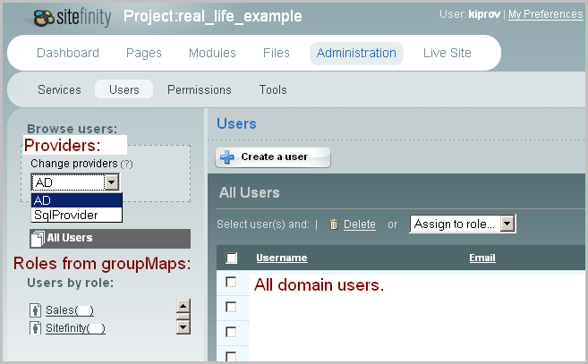The width and height of the screenshot is (588, 364).
Task: Click the roles list scroll down arrow
Action: point(183,327)
